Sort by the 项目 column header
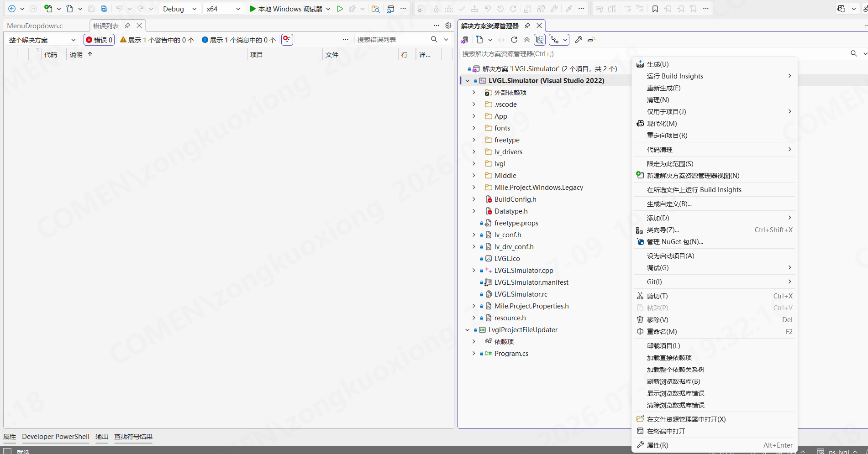The width and height of the screenshot is (868, 454). 257,55
